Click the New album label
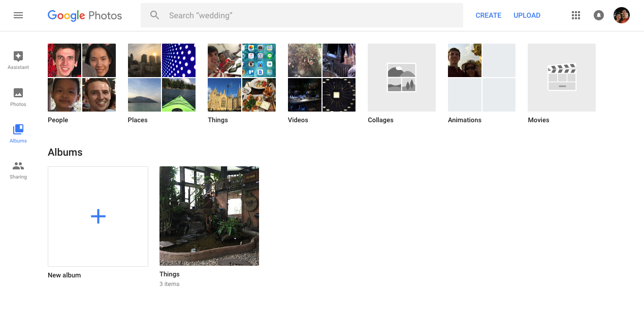Image resolution: width=644 pixels, height=320 pixels. 65,275
